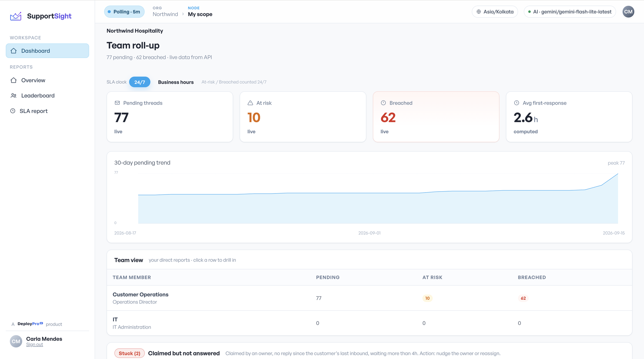Go to Dashboard in sidebar
This screenshot has width=644, height=359.
pyautogui.click(x=47, y=51)
